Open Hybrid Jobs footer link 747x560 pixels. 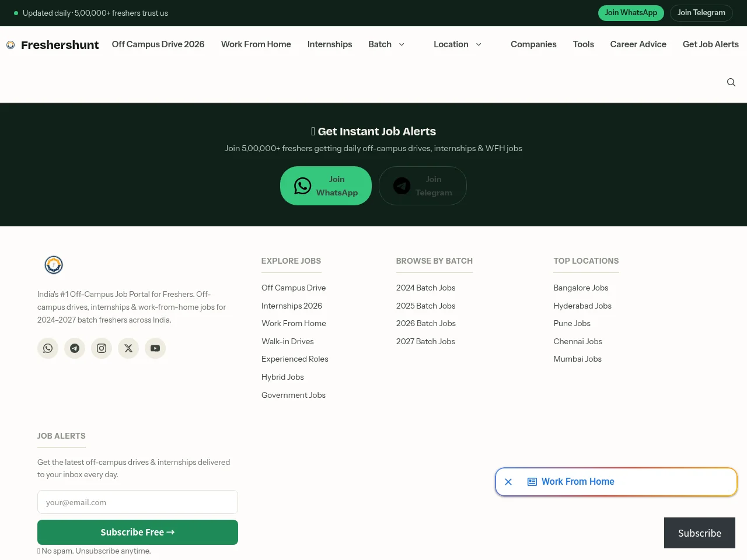click(x=282, y=377)
